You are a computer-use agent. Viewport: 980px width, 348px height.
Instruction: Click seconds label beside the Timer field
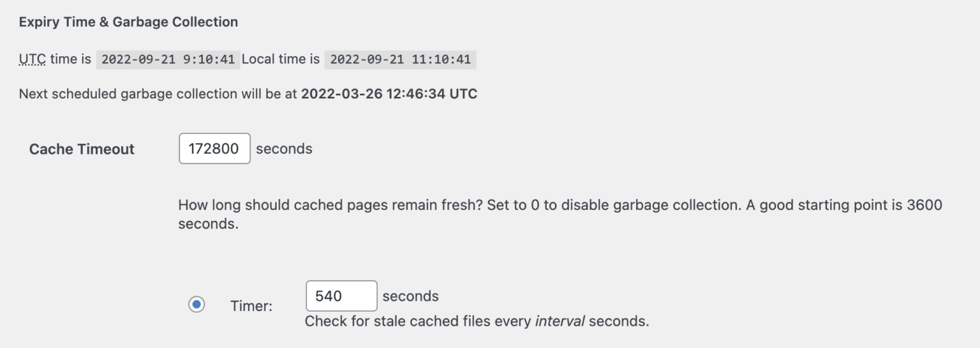point(410,296)
